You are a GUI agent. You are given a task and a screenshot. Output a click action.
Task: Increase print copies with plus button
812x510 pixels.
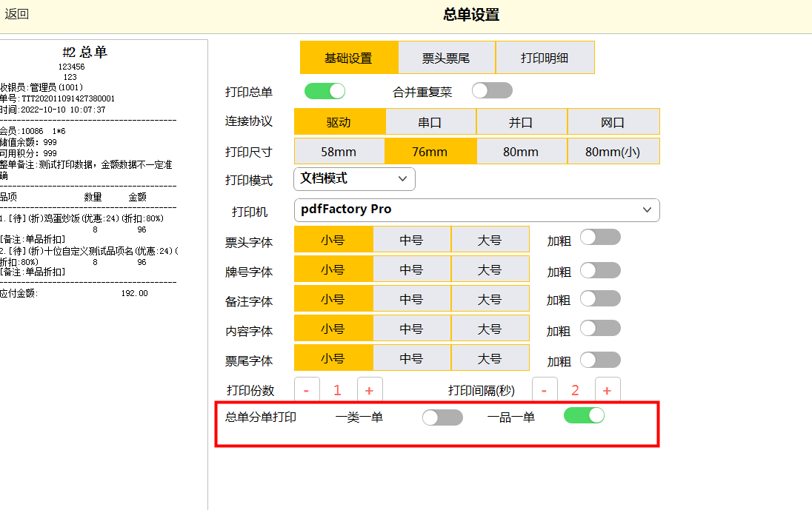click(370, 390)
